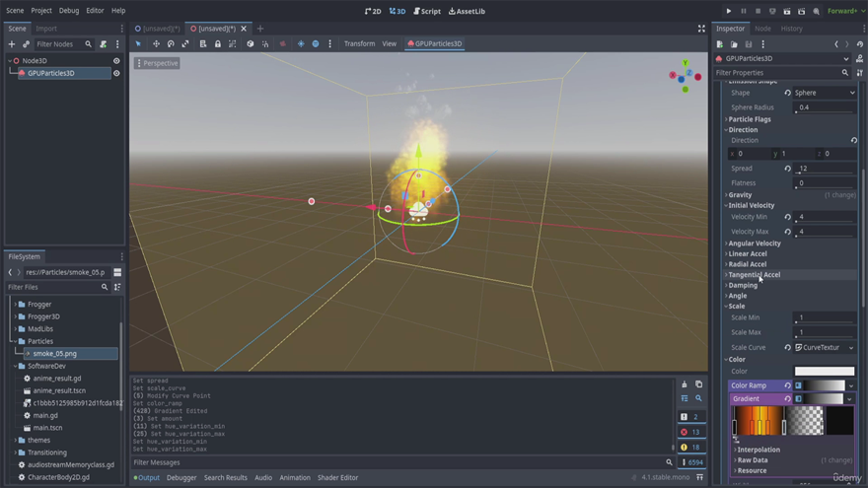868x488 pixels.
Task: Expand the Damping section
Action: pyautogui.click(x=742, y=286)
